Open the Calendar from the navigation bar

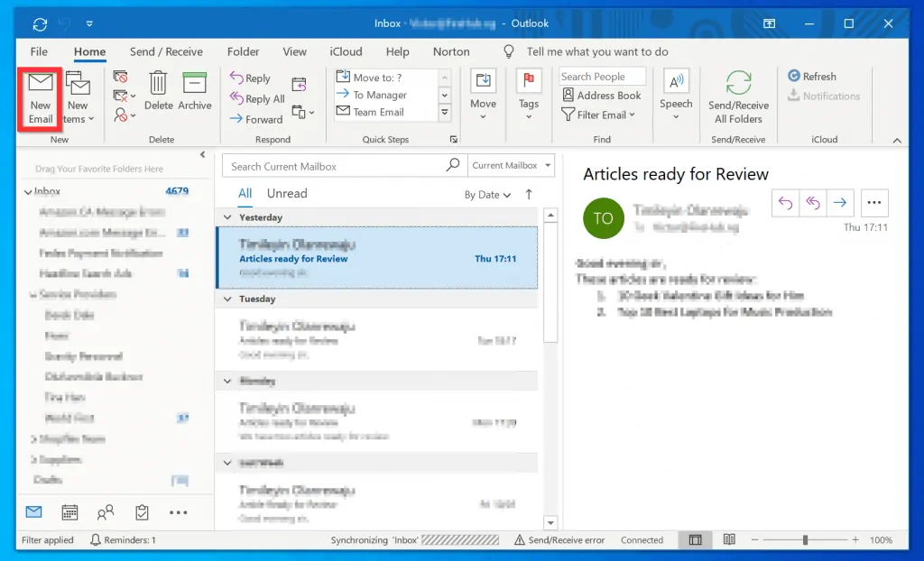[69, 511]
